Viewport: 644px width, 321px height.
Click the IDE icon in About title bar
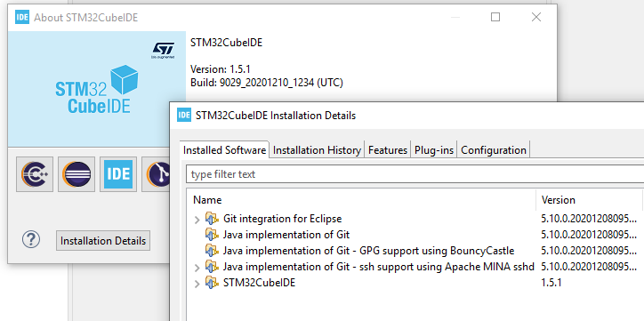22,17
